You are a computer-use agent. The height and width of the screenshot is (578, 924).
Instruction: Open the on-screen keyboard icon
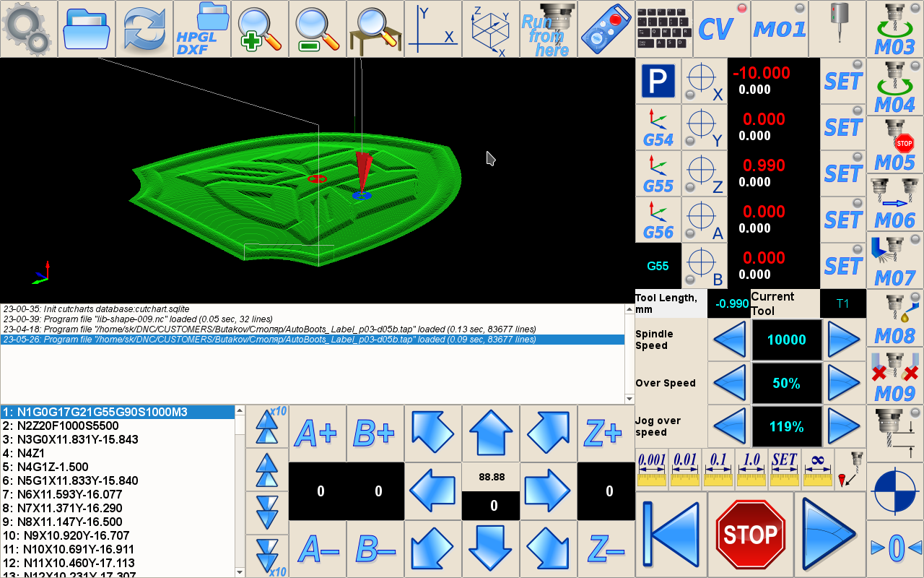(x=664, y=29)
